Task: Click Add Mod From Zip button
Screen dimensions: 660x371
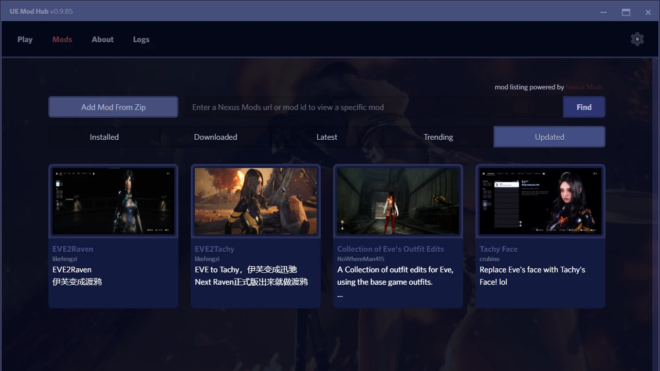Action: [113, 107]
